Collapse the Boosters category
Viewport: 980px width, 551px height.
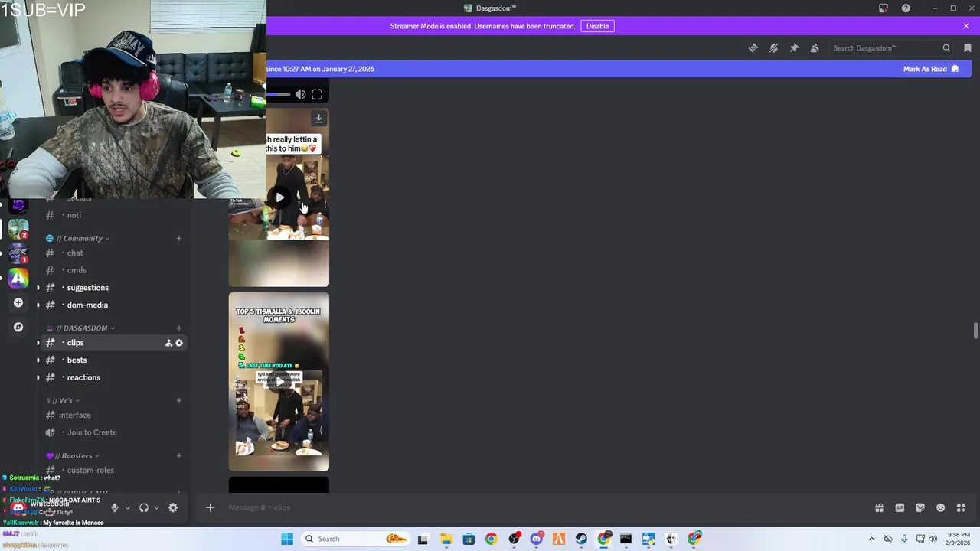click(x=73, y=456)
